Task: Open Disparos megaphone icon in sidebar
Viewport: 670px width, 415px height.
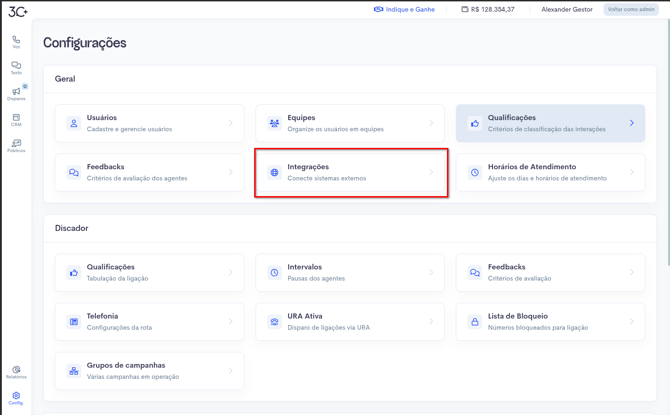Action: [16, 93]
